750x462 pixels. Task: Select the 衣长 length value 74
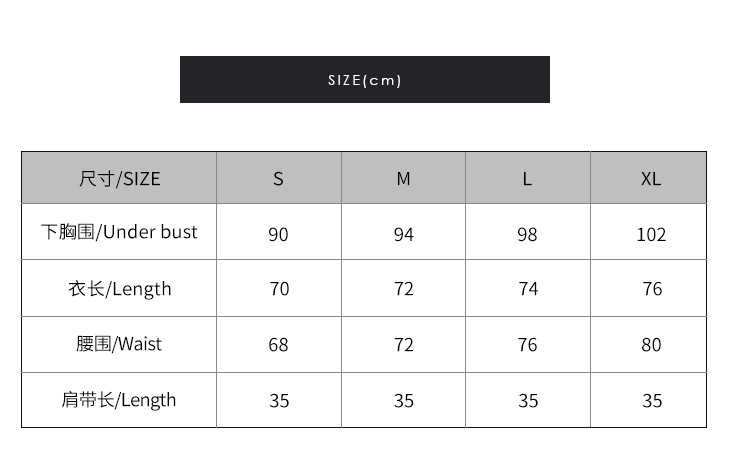527,289
